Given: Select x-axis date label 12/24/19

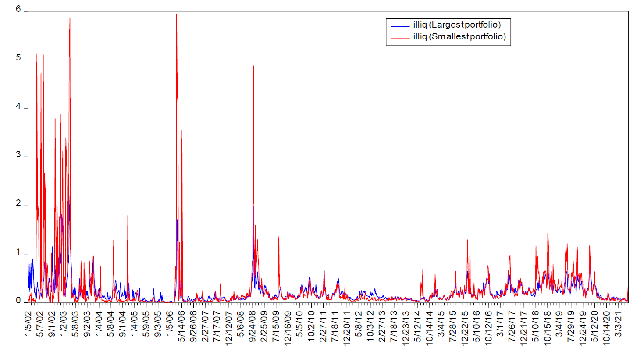Looking at the screenshot, I should [x=582, y=327].
